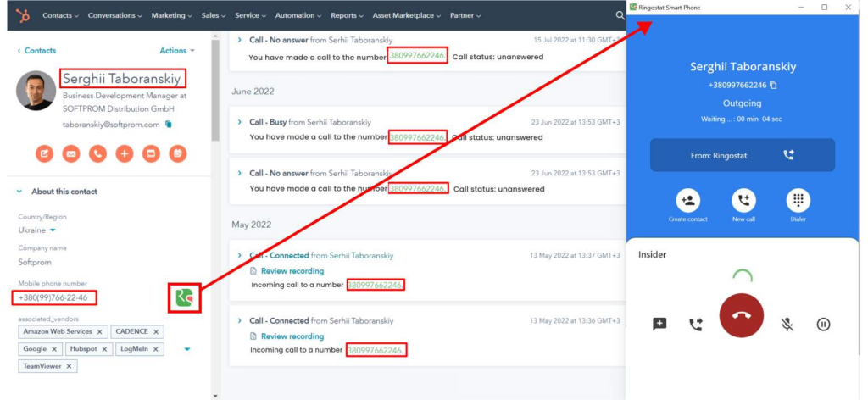Expand the Call - Busy entry

(240, 122)
